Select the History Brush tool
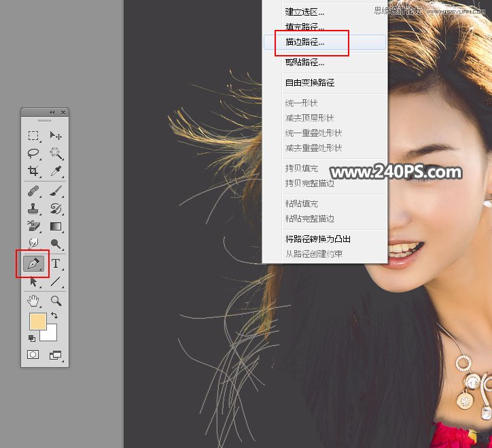Screen dimensions: 492x448 click(56, 209)
